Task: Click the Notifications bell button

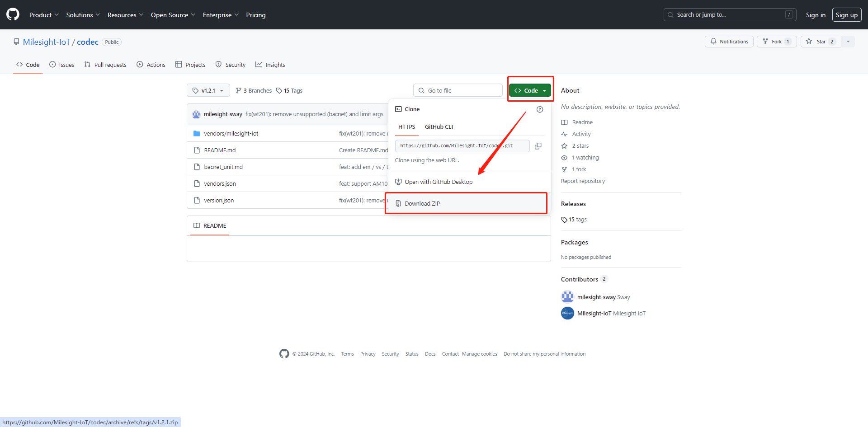Action: click(729, 42)
